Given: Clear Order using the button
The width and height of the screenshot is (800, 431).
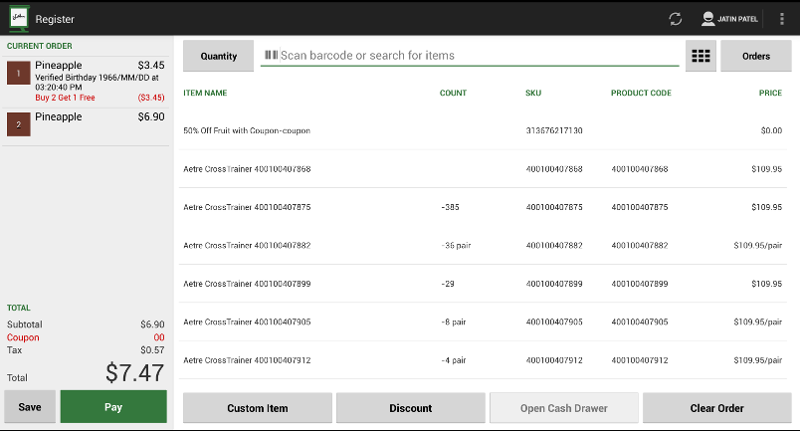Looking at the screenshot, I should 717,408.
